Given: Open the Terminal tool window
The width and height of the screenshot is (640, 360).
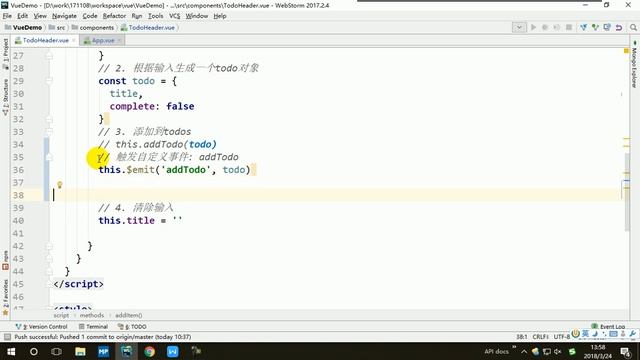Looking at the screenshot, I should pos(93,327).
